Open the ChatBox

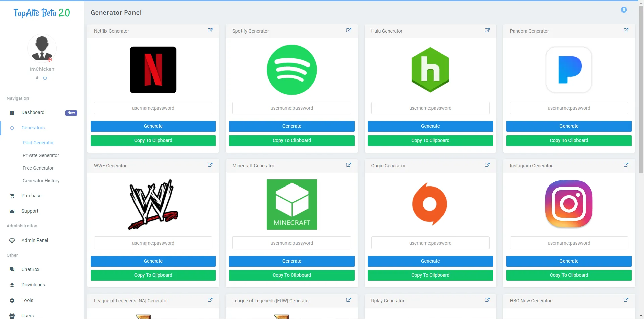31,269
